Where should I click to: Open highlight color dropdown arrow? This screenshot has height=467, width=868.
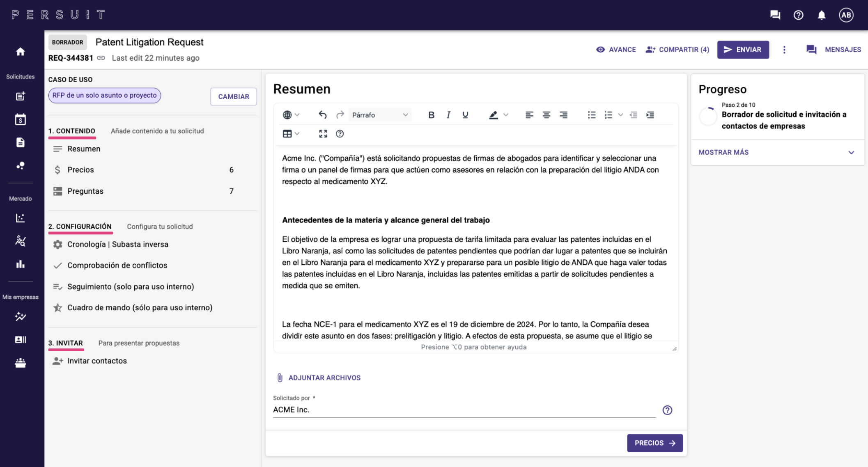point(506,115)
